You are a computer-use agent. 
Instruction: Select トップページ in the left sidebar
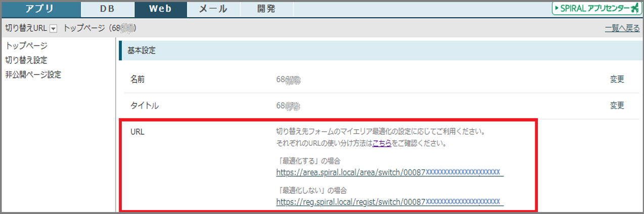click(x=26, y=46)
